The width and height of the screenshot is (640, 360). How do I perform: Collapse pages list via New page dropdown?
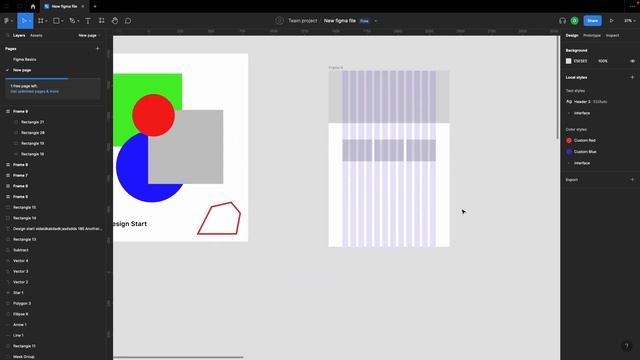(x=89, y=36)
